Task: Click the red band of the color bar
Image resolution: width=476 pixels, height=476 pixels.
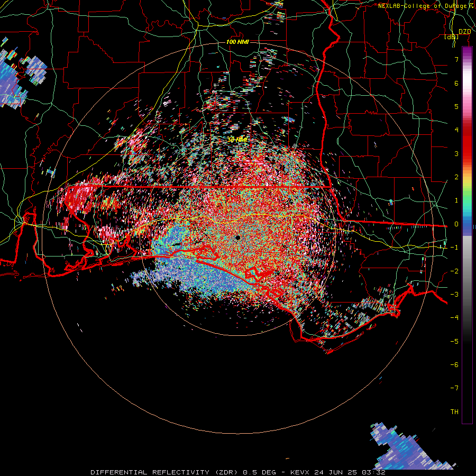Action: tap(467, 143)
